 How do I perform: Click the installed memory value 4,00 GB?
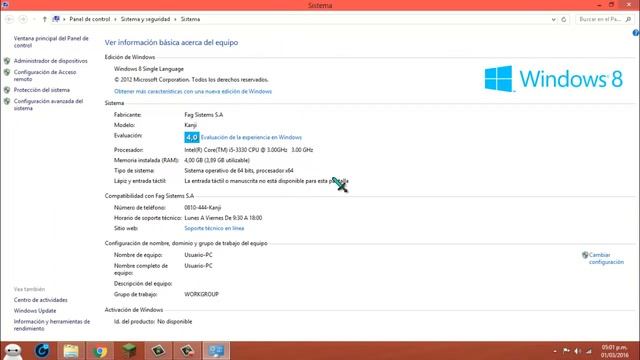[217, 160]
